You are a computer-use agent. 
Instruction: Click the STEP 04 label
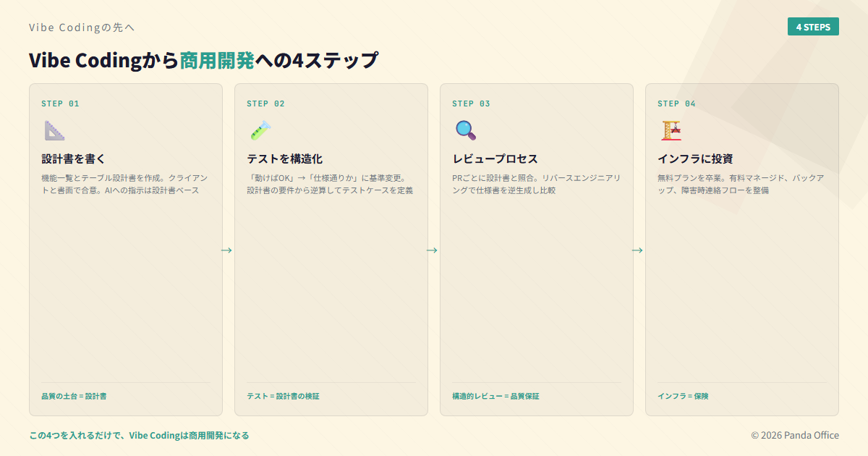tap(676, 104)
